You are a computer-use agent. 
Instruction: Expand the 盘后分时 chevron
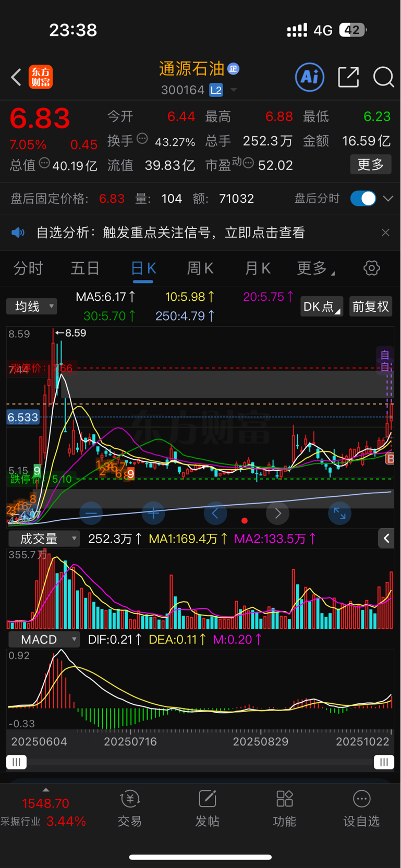coord(388,199)
